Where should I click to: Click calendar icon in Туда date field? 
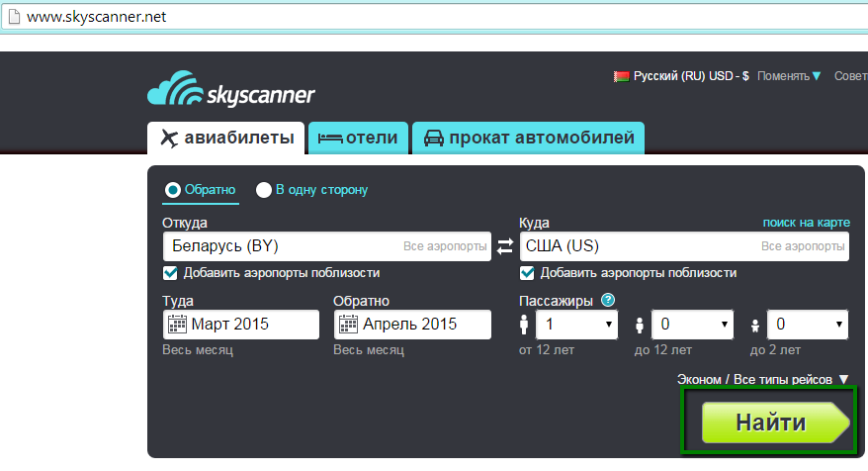pos(178,324)
